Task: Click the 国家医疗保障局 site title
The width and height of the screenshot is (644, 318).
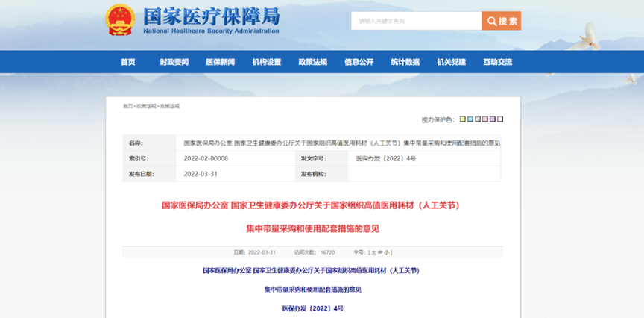Action: 211,16
